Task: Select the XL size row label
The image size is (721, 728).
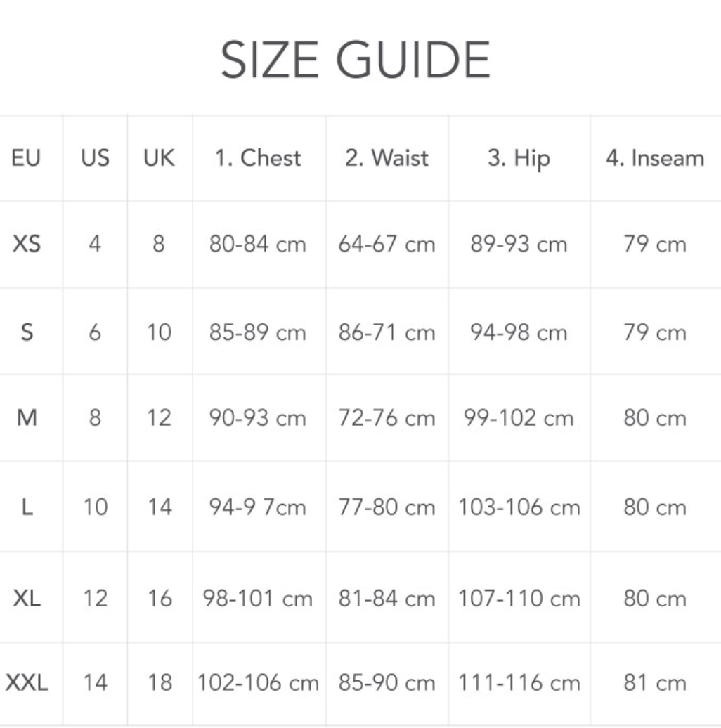Action: pyautogui.click(x=27, y=599)
